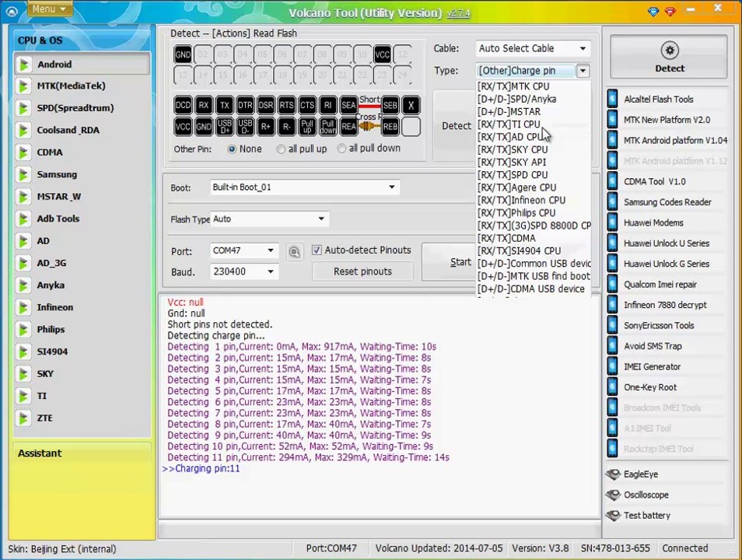Collapse the Type dropdown arrow
Image resolution: width=742 pixels, height=560 pixels.
point(583,71)
